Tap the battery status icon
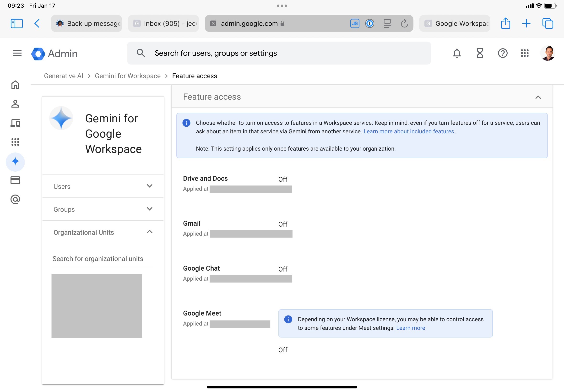Viewport: 564px width, 392px height. click(x=550, y=6)
